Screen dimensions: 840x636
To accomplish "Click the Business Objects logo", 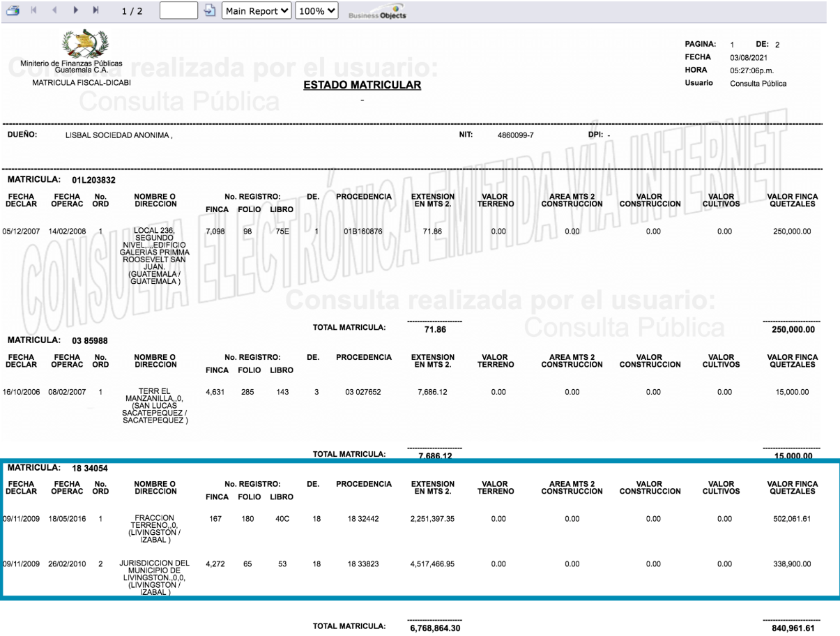I will (x=376, y=13).
